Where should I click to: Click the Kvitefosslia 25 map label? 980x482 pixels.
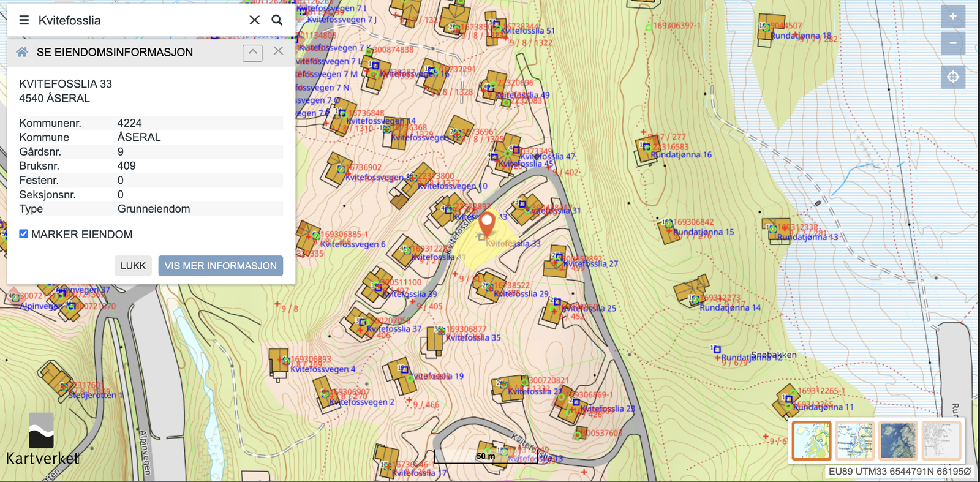[x=589, y=309]
